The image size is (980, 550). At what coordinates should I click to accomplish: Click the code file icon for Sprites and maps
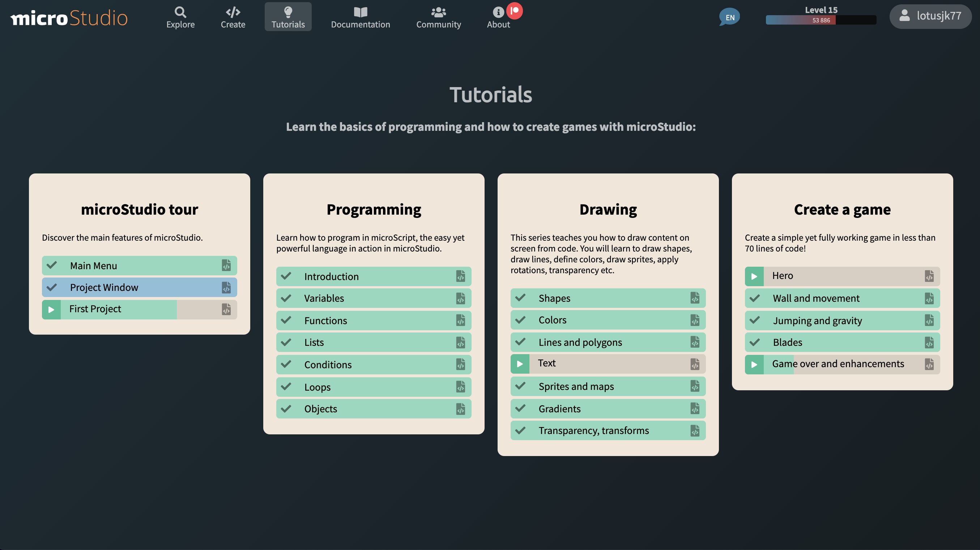click(695, 386)
